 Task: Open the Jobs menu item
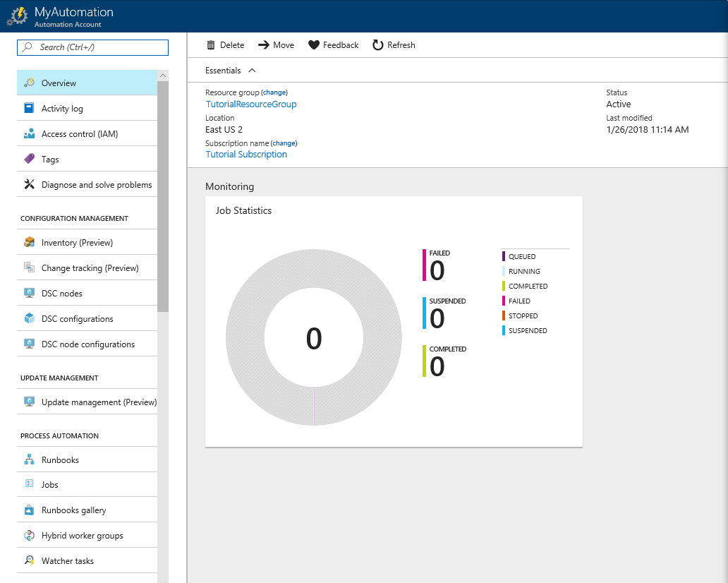(49, 485)
